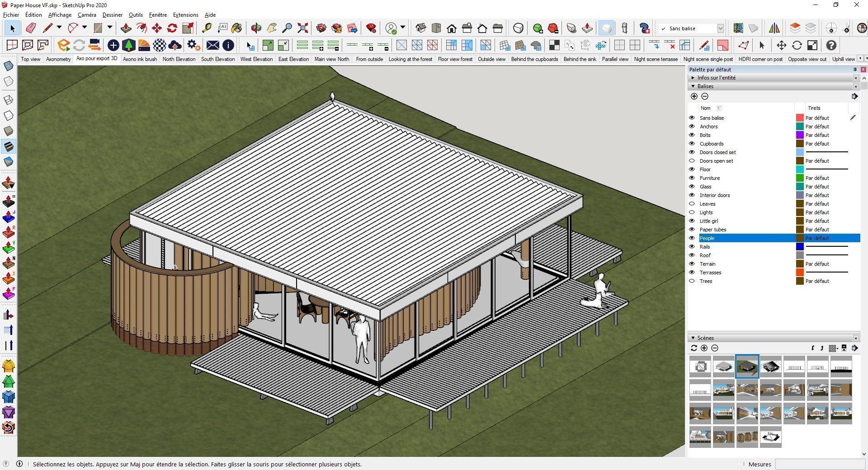The image size is (868, 470).
Task: Click the status bar info icon
Action: (x=19, y=464)
